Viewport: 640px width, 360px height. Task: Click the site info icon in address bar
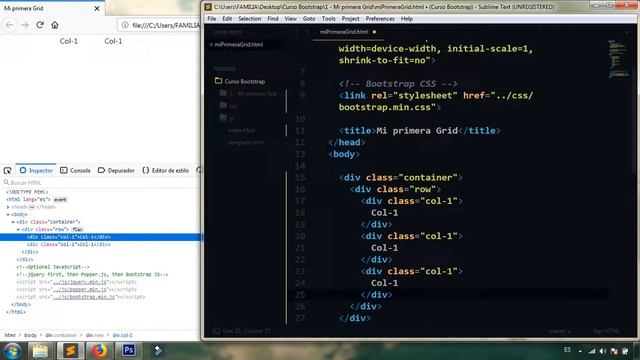(125, 25)
